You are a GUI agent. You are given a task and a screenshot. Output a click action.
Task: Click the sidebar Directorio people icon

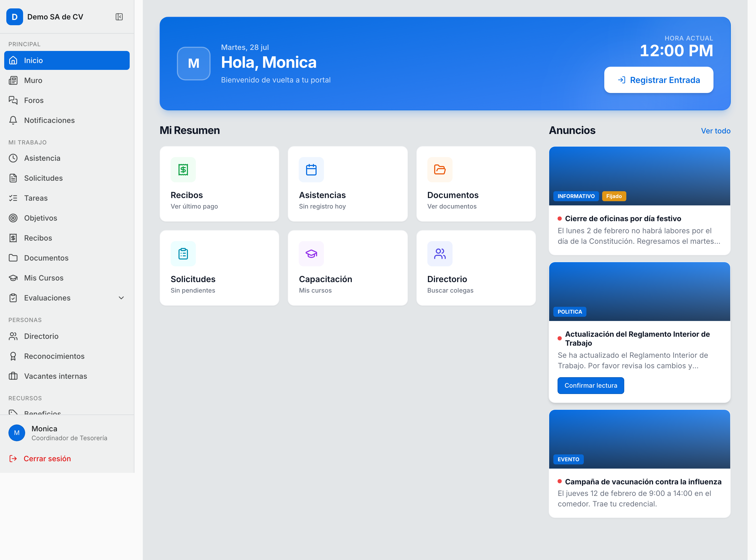13,336
